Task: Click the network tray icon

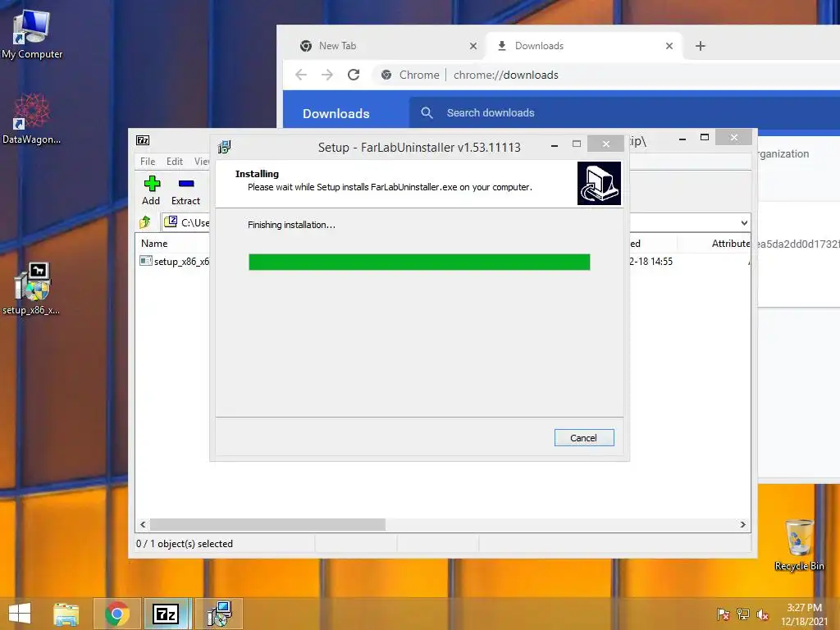Action: (743, 614)
